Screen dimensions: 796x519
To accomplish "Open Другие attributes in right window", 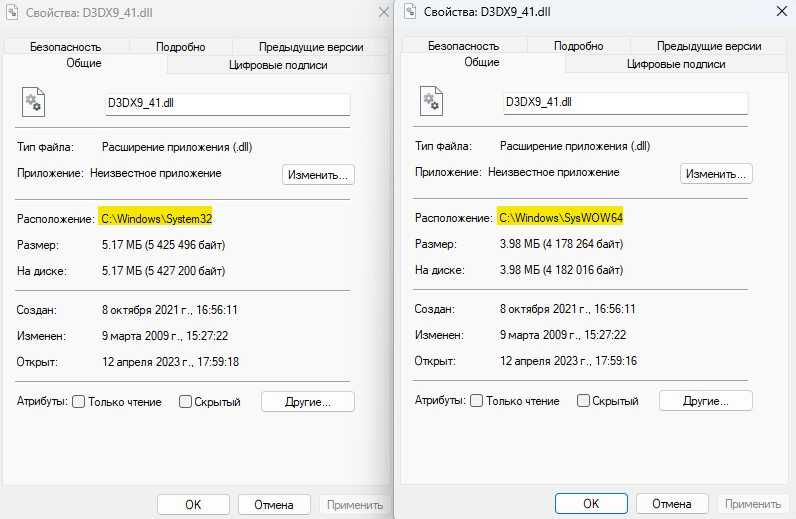I will 706,401.
